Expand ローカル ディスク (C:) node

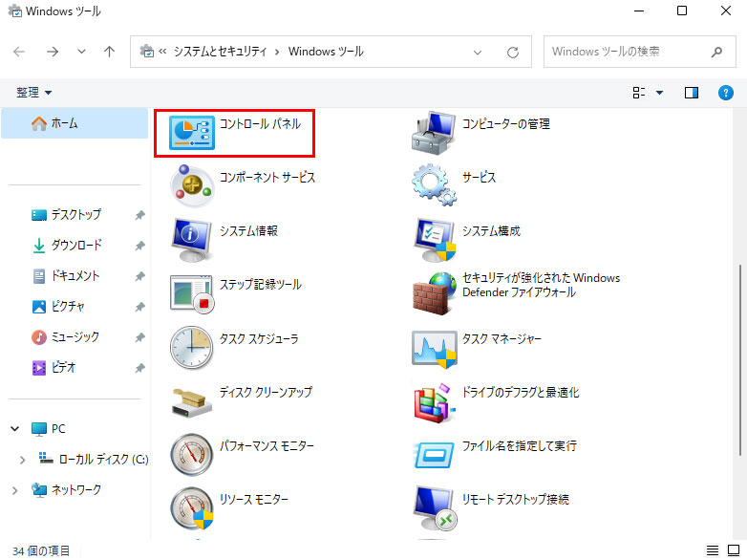point(22,460)
